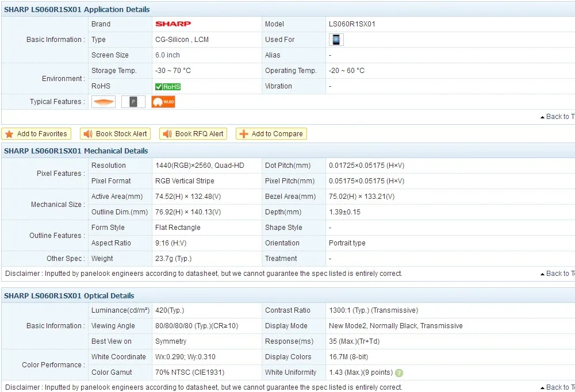The image size is (575, 392).
Task: Click the color gamut value 70% NTSC (CIE1931)
Action: (190, 372)
